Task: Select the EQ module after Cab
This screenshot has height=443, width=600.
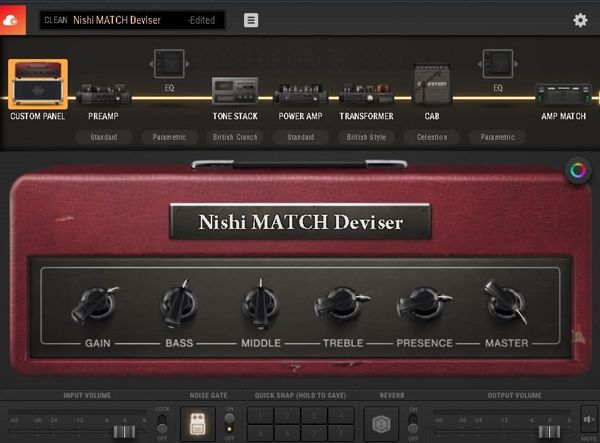Action: [x=497, y=64]
